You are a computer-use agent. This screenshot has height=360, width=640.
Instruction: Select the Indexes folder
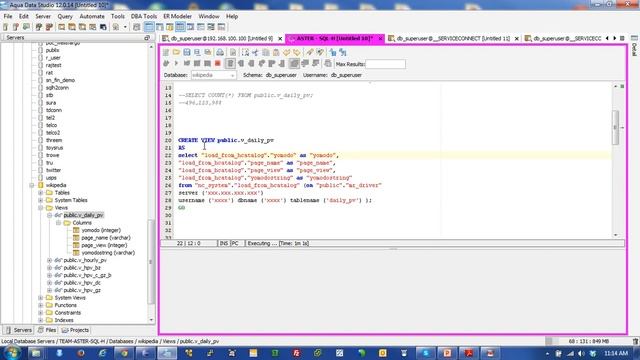[64, 320]
